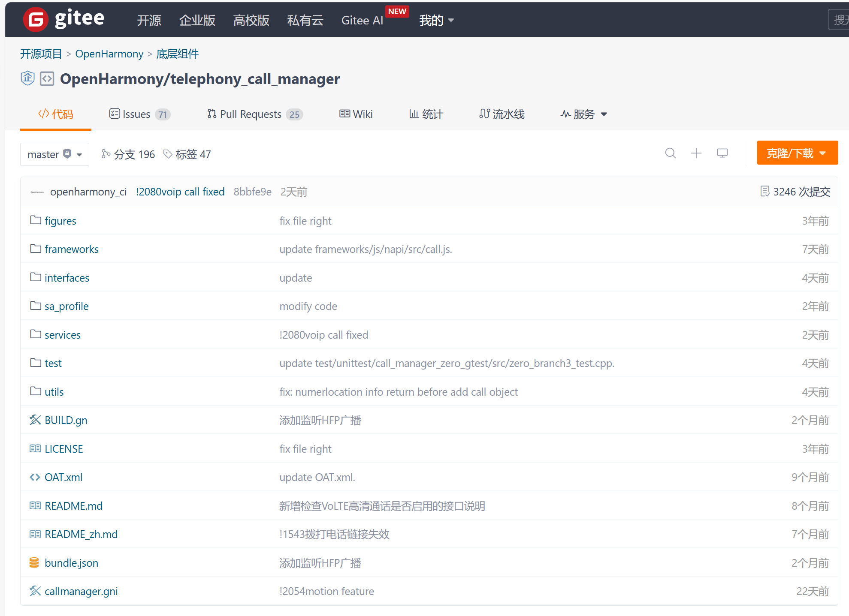The width and height of the screenshot is (849, 616).
Task: Open commit '!1543拨打电话链接失效'
Action: (334, 534)
